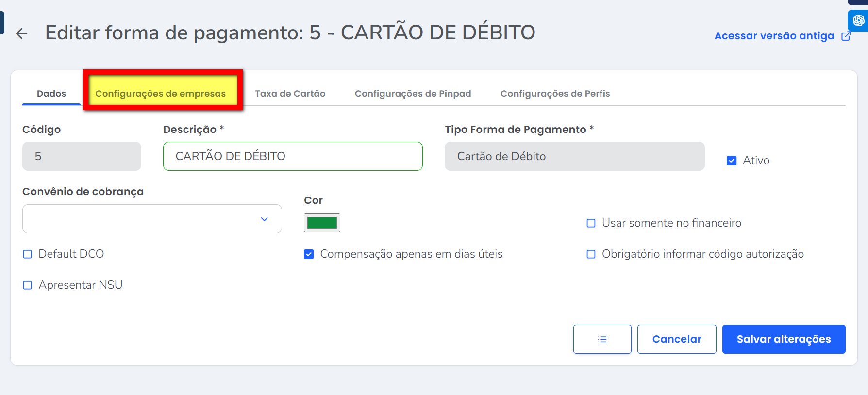Switch to the Configurações de empresas tab

click(x=162, y=93)
